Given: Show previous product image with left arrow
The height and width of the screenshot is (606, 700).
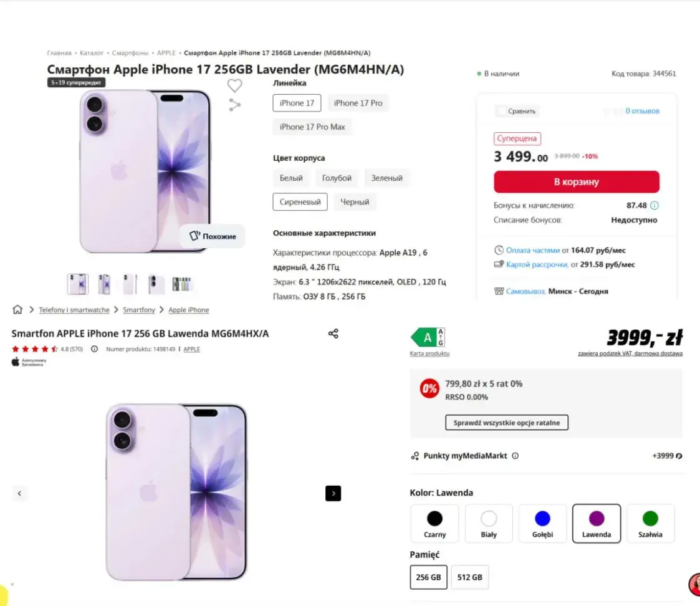Looking at the screenshot, I should (20, 493).
